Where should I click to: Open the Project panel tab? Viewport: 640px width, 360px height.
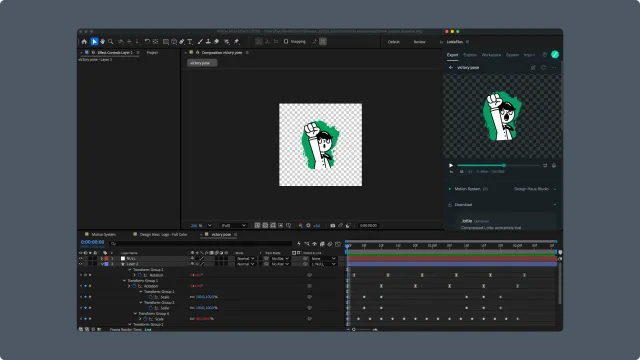(152, 53)
